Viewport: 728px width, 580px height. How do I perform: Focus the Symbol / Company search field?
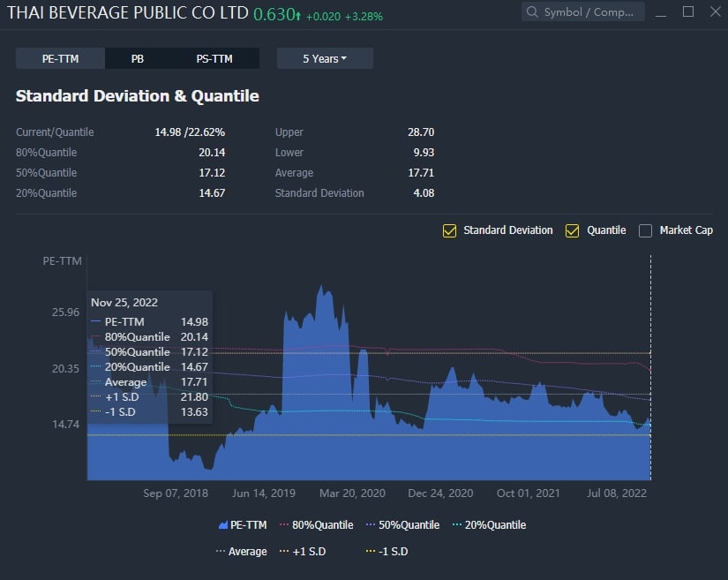(x=582, y=11)
